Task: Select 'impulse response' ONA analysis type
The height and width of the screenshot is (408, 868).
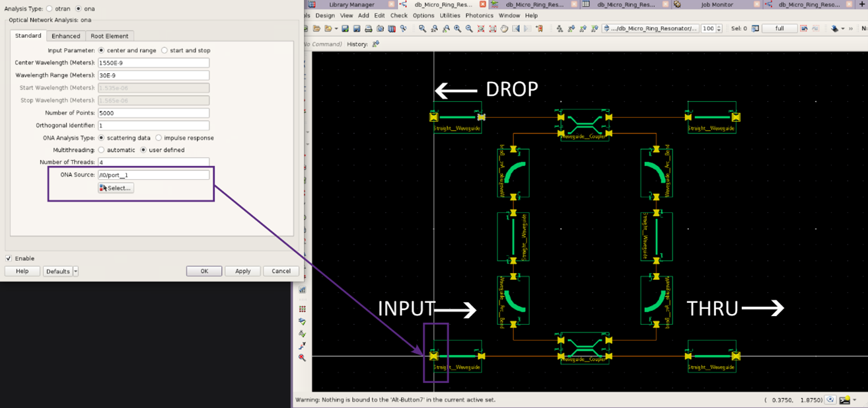Action: tap(159, 138)
